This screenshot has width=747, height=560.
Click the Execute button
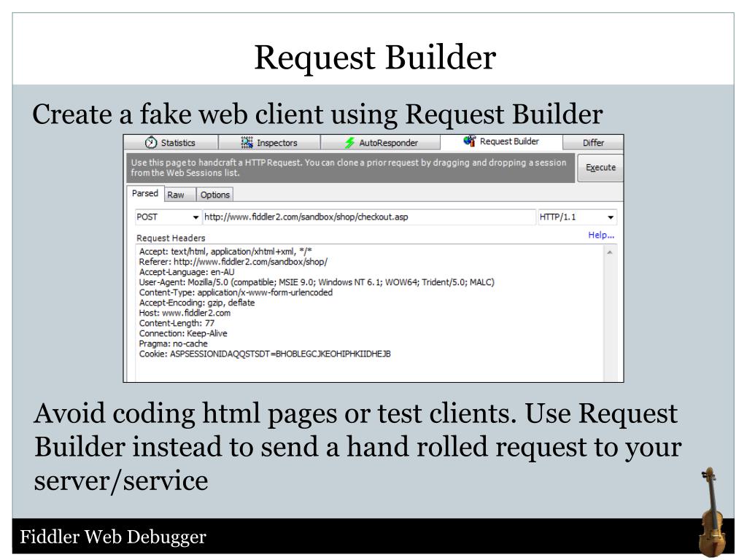pyautogui.click(x=600, y=168)
